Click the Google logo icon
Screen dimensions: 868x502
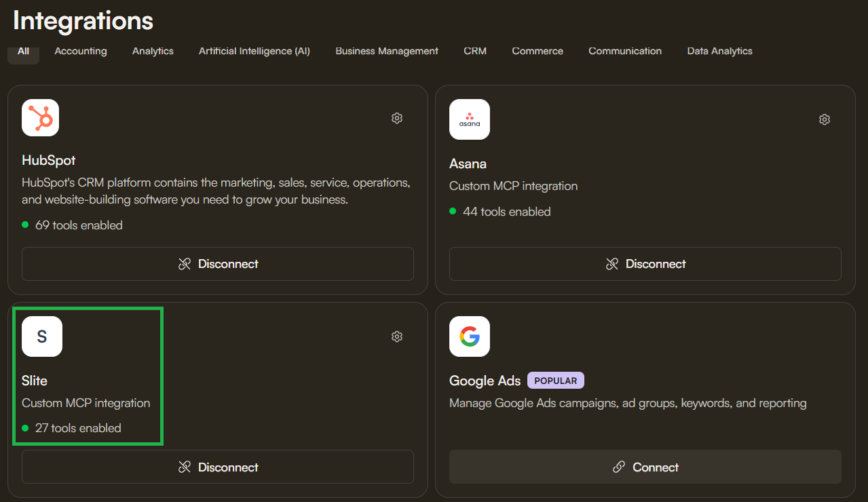click(x=470, y=336)
